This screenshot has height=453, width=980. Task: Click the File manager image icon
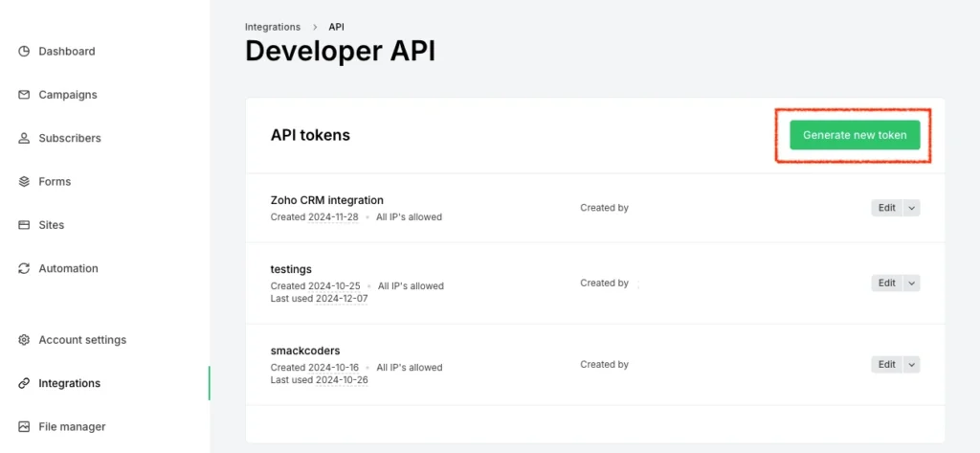click(24, 427)
